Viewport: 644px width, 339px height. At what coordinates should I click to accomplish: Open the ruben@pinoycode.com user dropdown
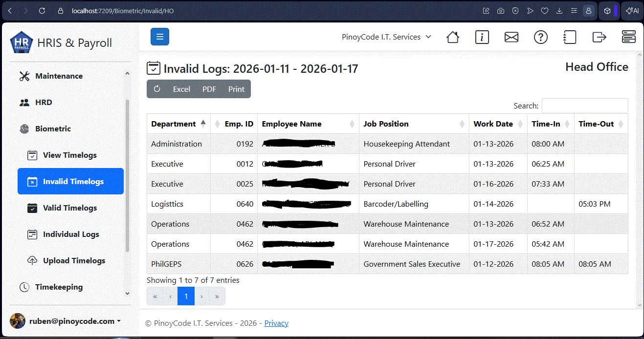point(75,321)
